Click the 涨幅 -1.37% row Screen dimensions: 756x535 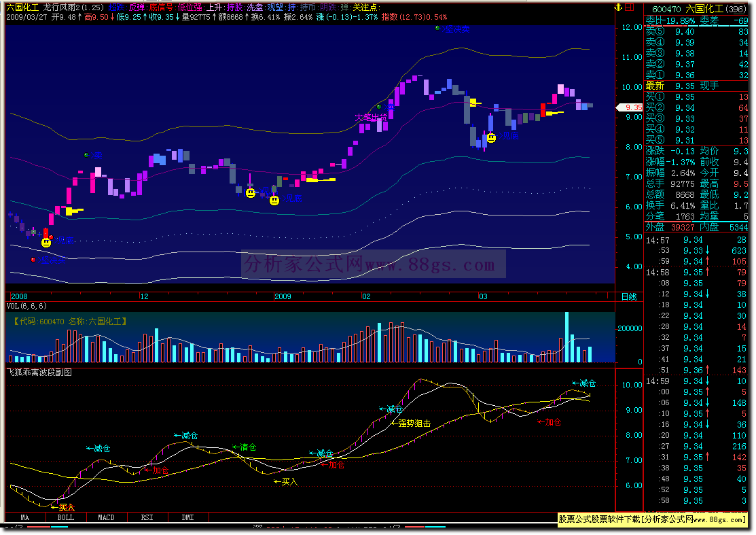(670, 162)
